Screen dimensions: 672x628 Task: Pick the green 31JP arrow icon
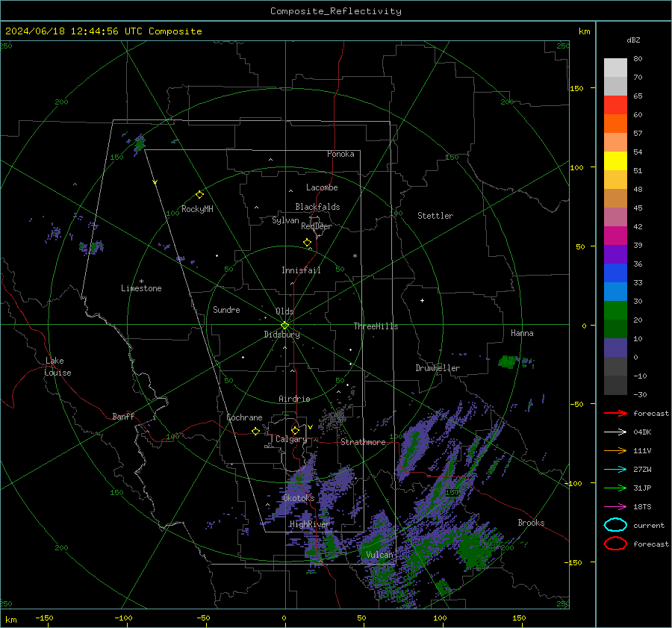pyautogui.click(x=615, y=488)
